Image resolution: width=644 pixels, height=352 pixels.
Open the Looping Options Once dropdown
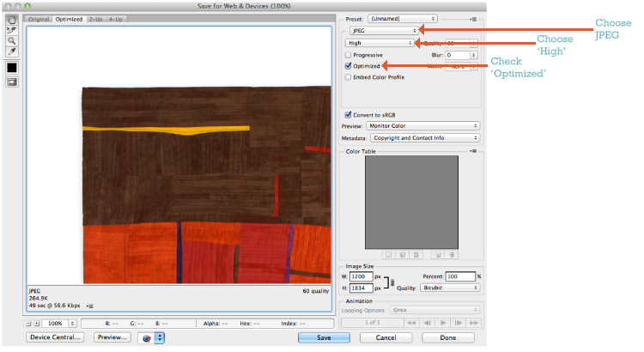point(434,310)
